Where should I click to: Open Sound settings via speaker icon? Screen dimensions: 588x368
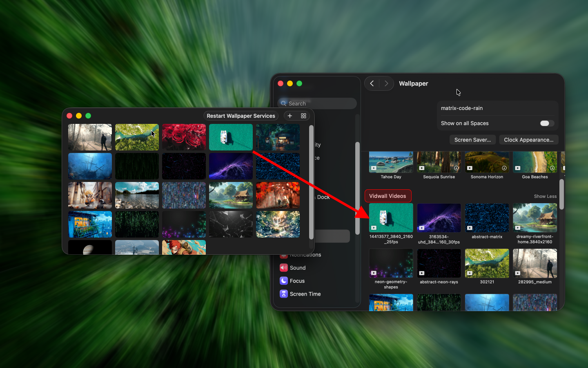(x=284, y=268)
